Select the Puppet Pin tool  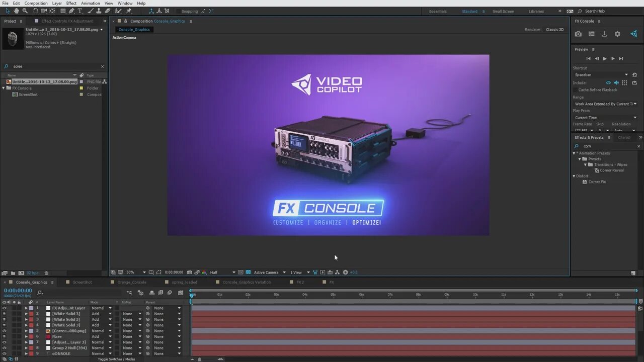pyautogui.click(x=129, y=11)
